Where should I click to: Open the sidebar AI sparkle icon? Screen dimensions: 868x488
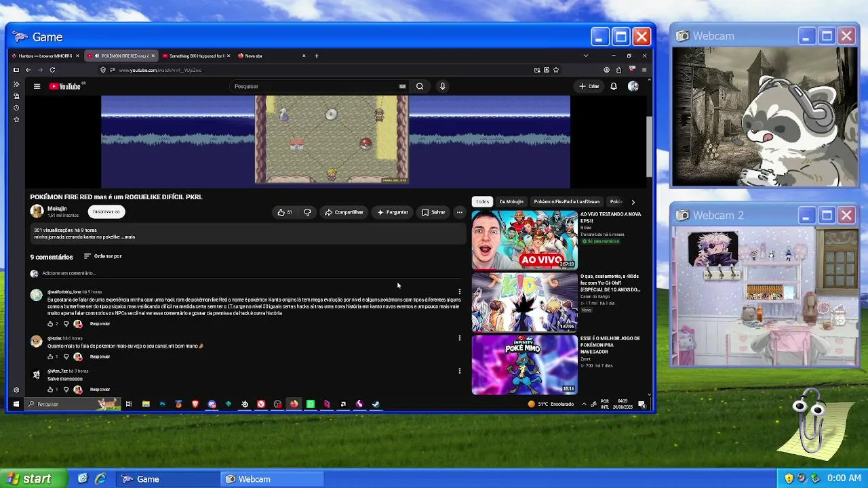pyautogui.click(x=16, y=84)
